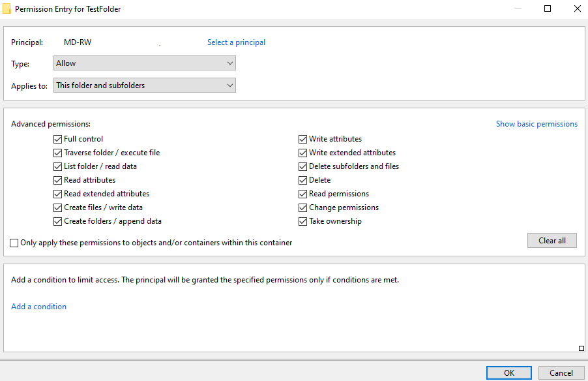Enable Only apply these permissions within container
The width and height of the screenshot is (588, 381).
pos(14,243)
